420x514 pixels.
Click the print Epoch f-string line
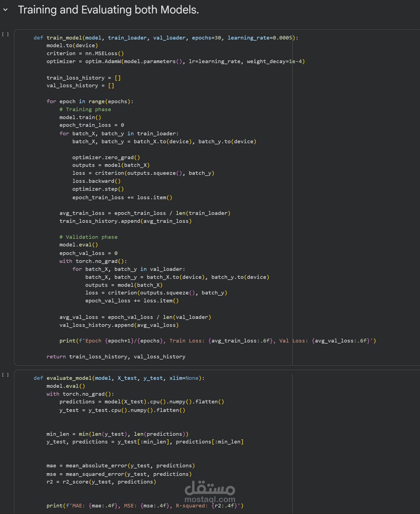click(x=217, y=341)
